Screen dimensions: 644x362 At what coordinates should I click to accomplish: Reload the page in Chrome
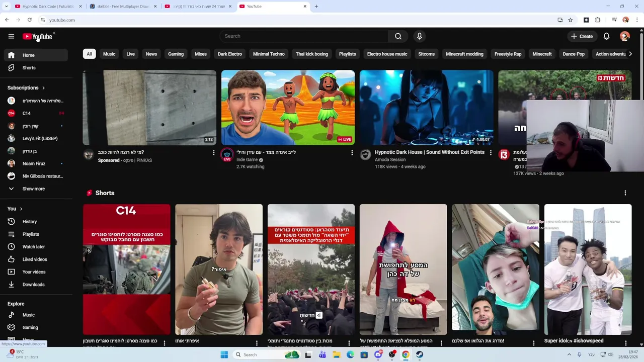pyautogui.click(x=30, y=20)
